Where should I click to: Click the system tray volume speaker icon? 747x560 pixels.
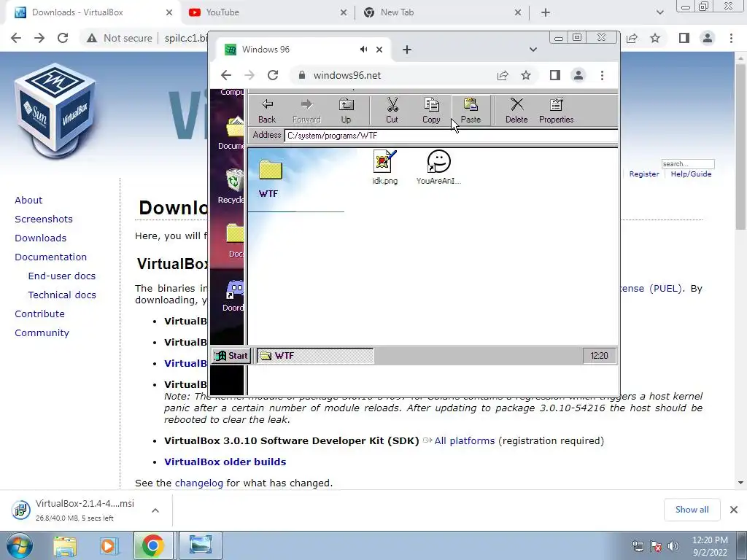click(x=673, y=546)
